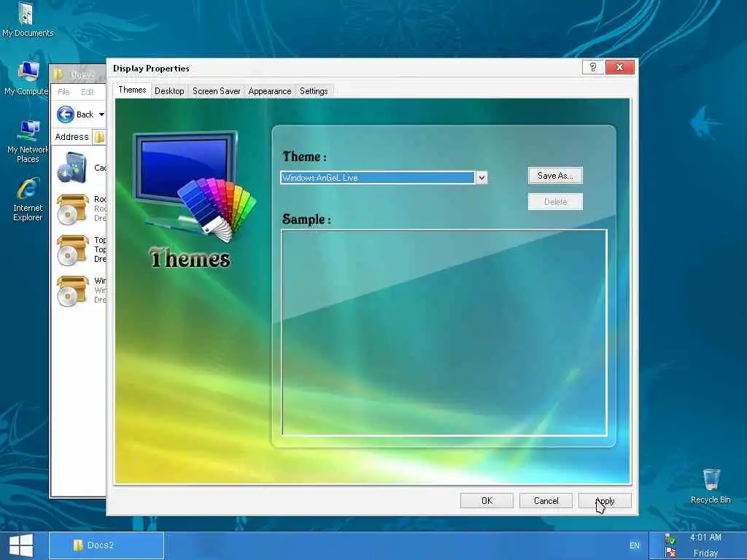Select the Roc package icon in Docs2

coord(72,209)
